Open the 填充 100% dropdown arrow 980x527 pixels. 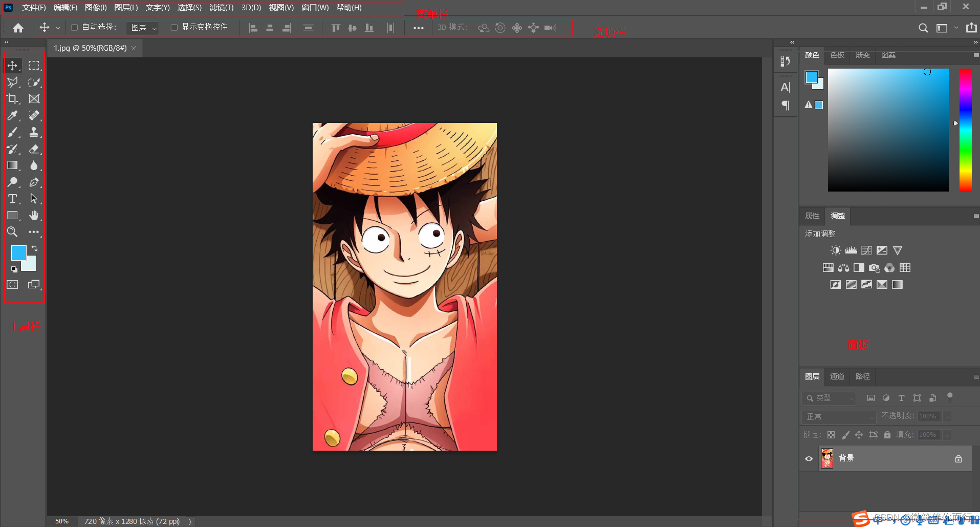(x=947, y=435)
